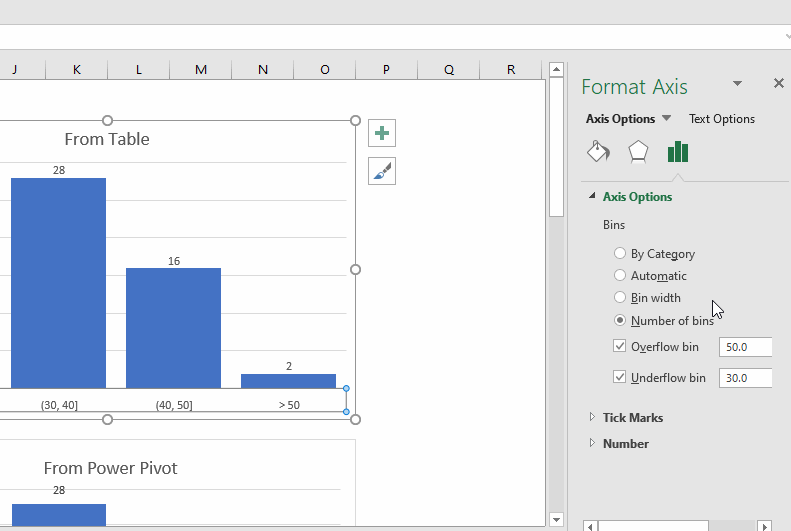Select column M header
Screen dimensions: 791x531
pyautogui.click(x=201, y=70)
